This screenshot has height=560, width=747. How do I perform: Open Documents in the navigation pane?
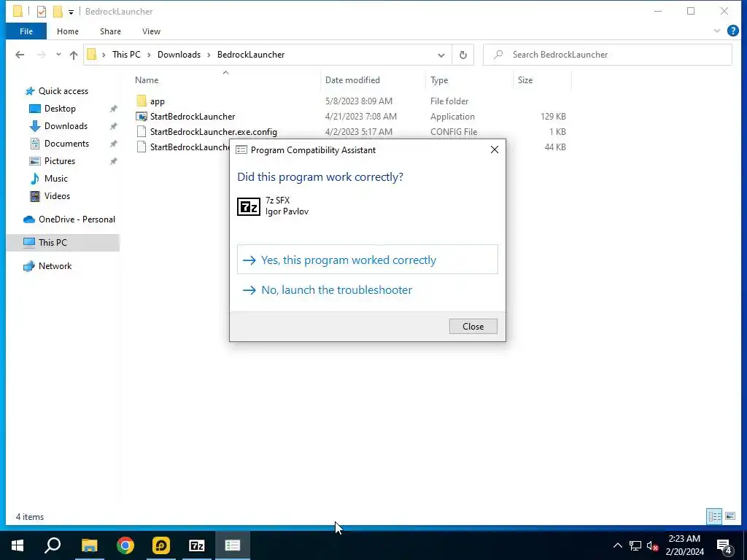coord(66,144)
